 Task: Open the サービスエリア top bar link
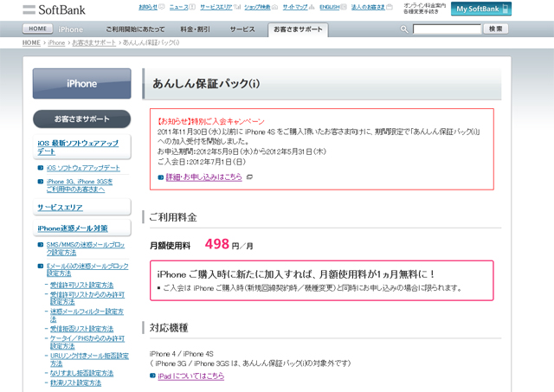click(x=216, y=7)
